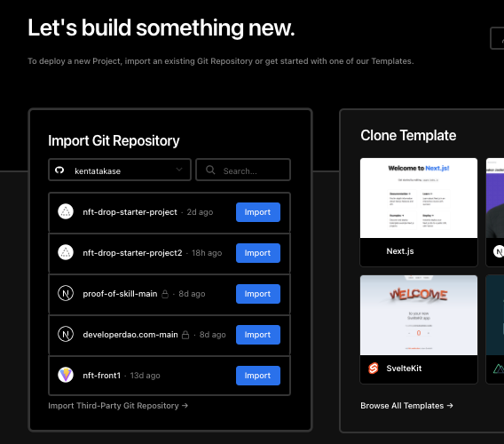Import the developerdao.com-main repository
The image size is (504, 444).
click(258, 335)
